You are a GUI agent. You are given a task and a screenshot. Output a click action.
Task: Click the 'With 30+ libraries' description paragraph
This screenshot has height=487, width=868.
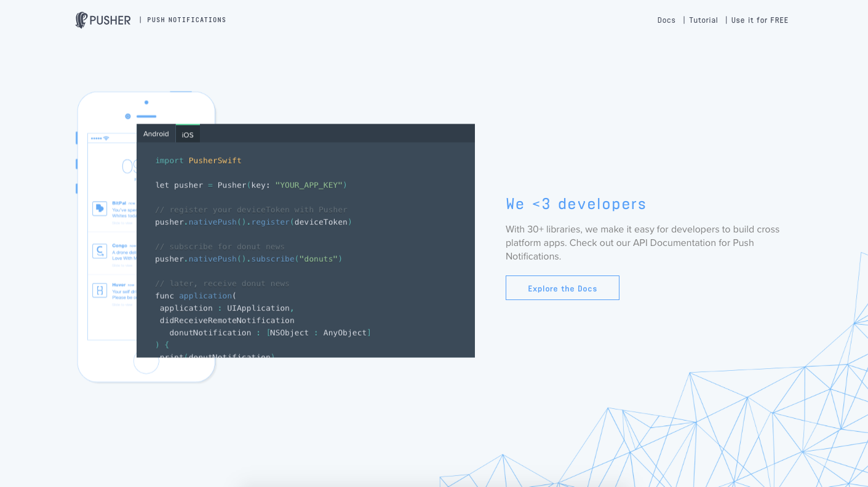coord(642,243)
